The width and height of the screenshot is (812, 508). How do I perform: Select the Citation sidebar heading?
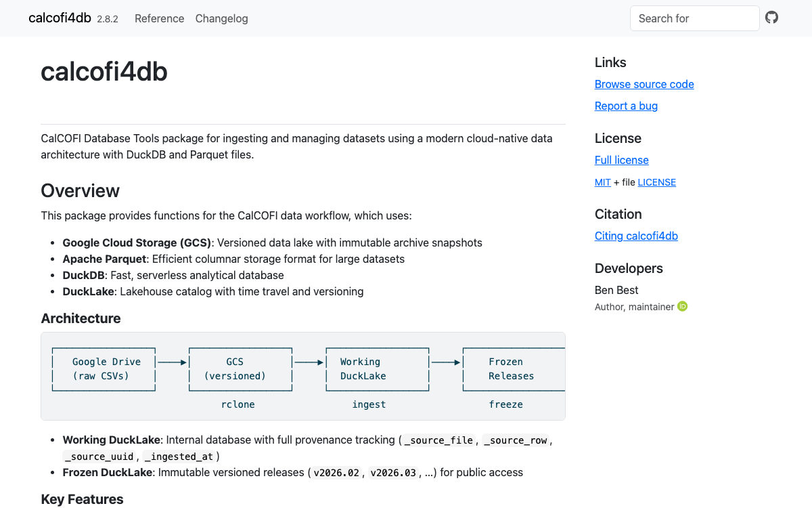point(618,214)
